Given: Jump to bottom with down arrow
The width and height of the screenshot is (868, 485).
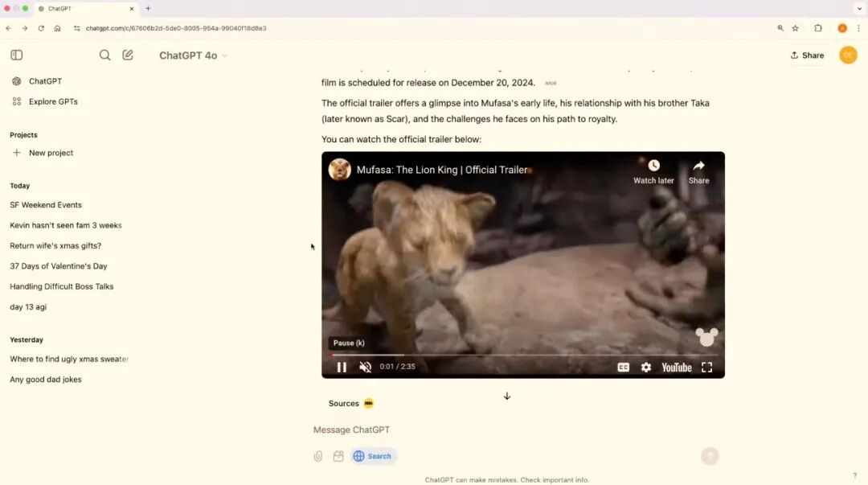Looking at the screenshot, I should click(x=507, y=396).
